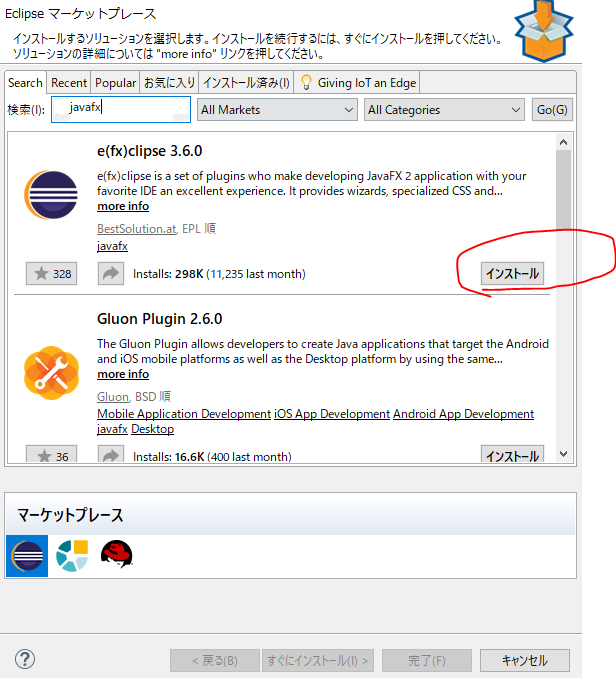Switch to the Search tab
Screen dimensions: 616x678
point(25,83)
